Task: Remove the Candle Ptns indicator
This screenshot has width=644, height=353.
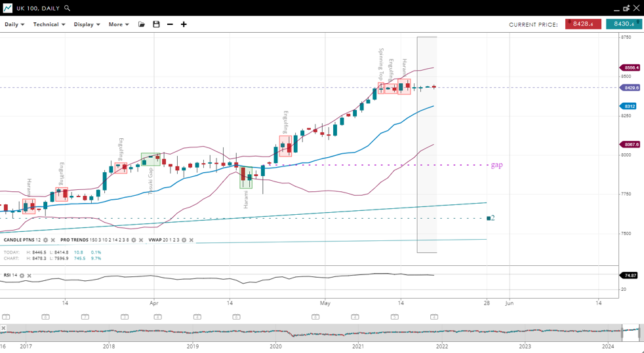Action: [53, 240]
